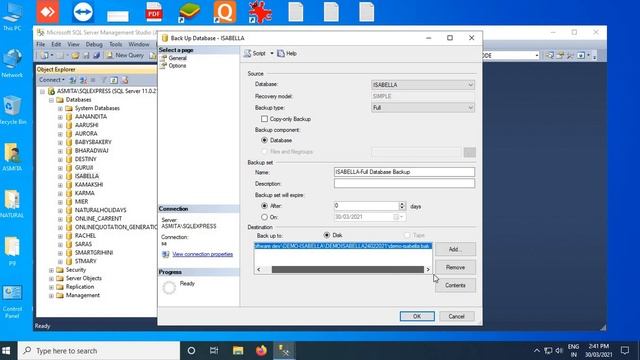Click the taskbar search box

pyautogui.click(x=99, y=350)
